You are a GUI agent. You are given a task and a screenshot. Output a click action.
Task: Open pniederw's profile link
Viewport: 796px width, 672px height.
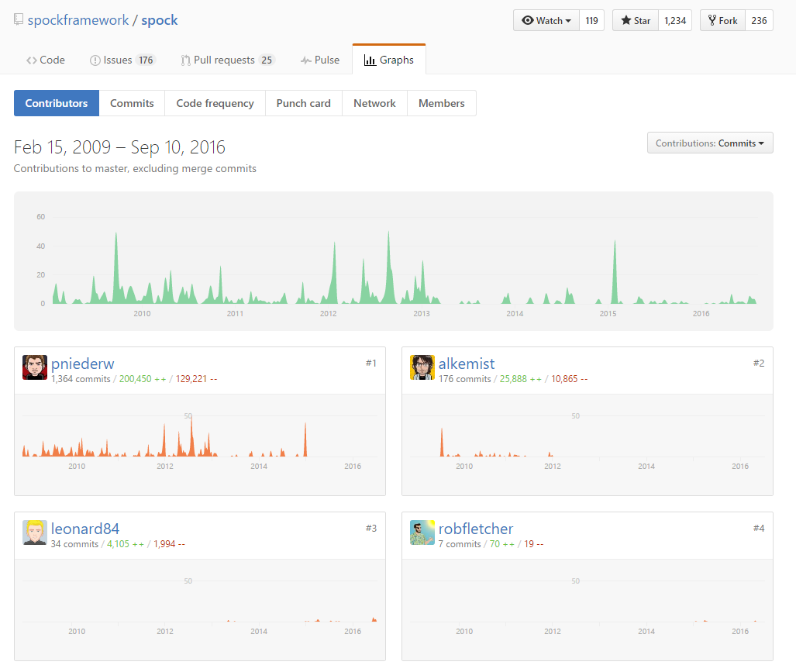[x=83, y=364]
